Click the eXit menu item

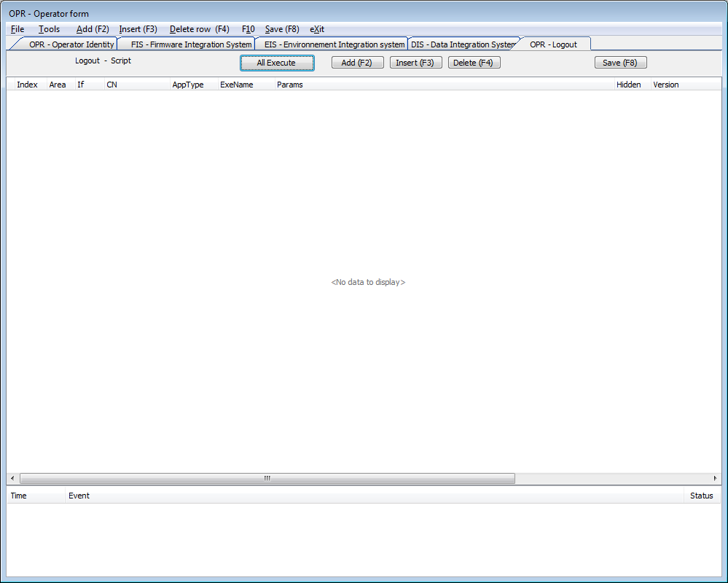coord(317,29)
